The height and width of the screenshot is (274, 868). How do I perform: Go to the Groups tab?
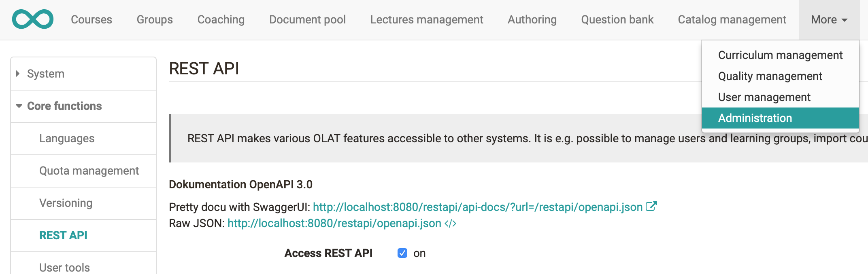(155, 19)
